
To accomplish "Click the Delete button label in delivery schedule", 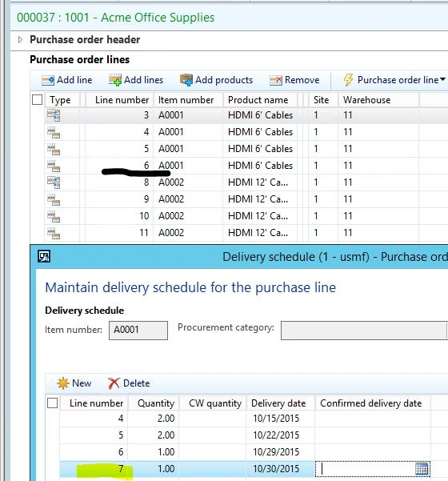I will 137,383.
